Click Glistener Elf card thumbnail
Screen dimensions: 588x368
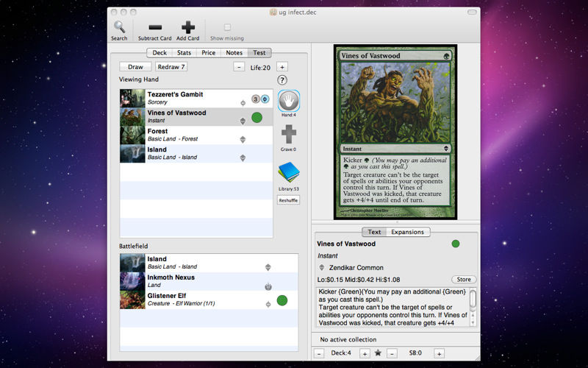click(x=132, y=300)
